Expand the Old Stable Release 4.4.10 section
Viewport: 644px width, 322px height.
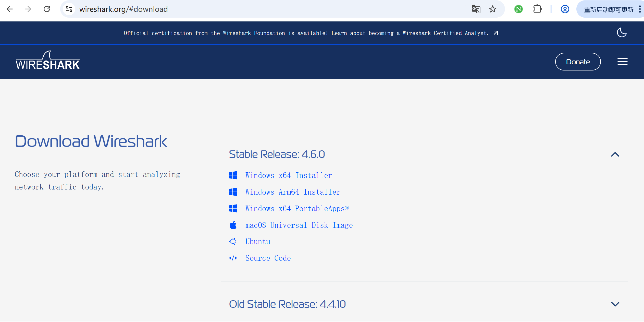tap(615, 304)
